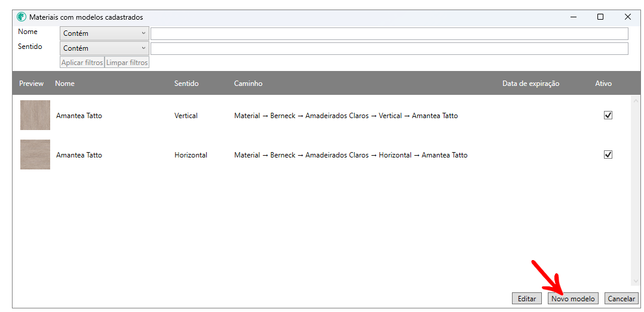
Task: Click the Editar button
Action: pos(527,298)
